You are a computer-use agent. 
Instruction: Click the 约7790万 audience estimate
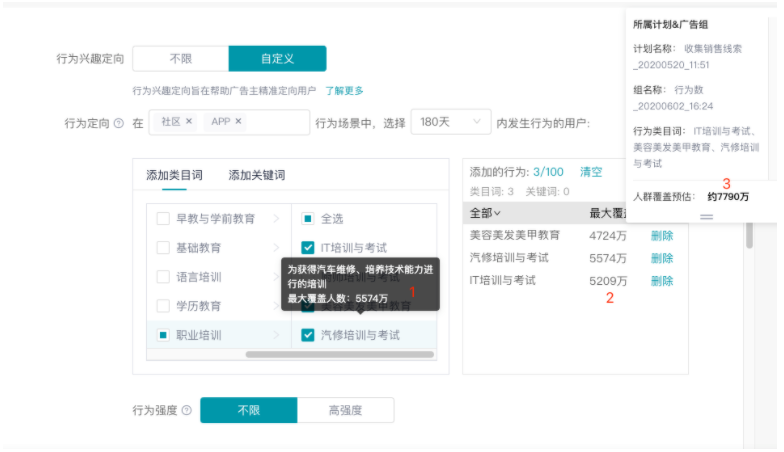click(728, 196)
